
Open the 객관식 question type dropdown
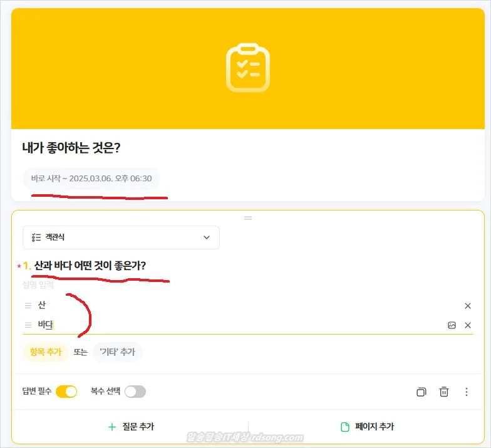coord(121,237)
